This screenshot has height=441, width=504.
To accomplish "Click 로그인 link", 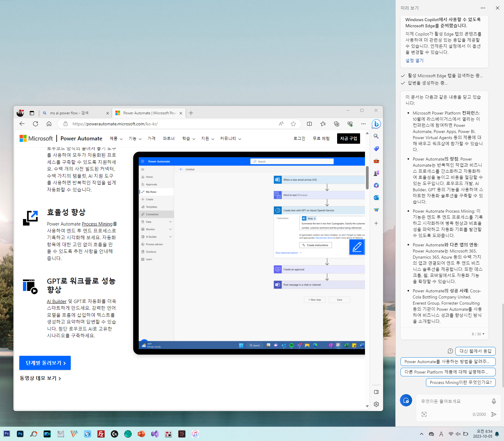I will tap(299, 139).
